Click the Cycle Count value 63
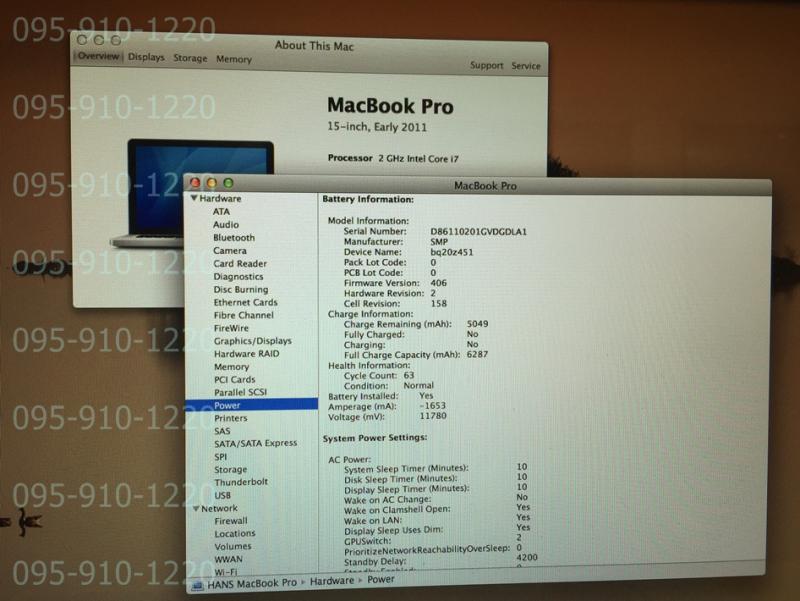The height and width of the screenshot is (601, 800). coord(409,375)
